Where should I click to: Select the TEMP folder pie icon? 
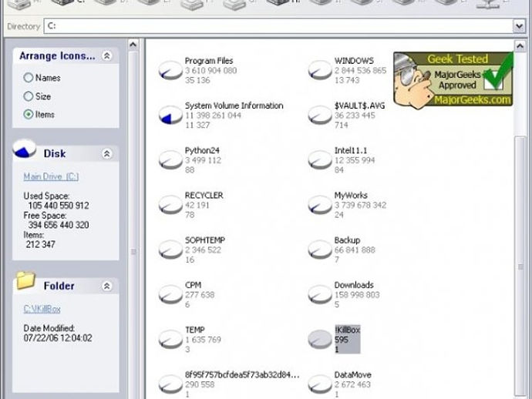[x=170, y=340]
